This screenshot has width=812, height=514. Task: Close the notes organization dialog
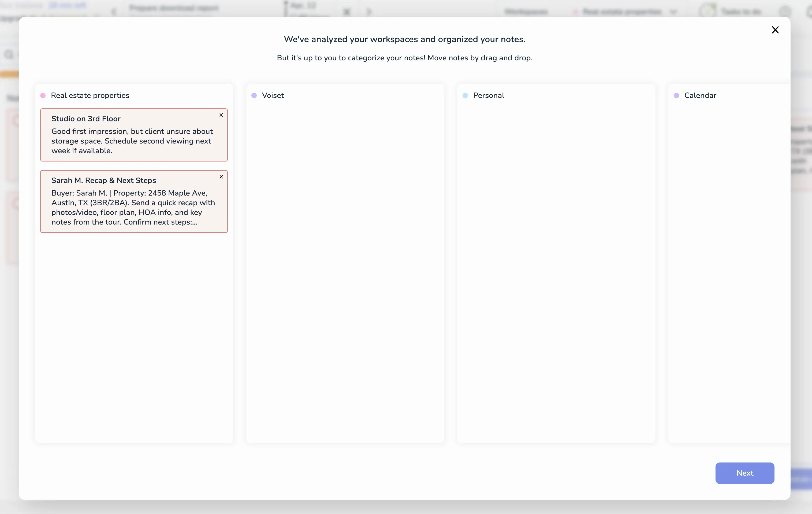coord(775,30)
